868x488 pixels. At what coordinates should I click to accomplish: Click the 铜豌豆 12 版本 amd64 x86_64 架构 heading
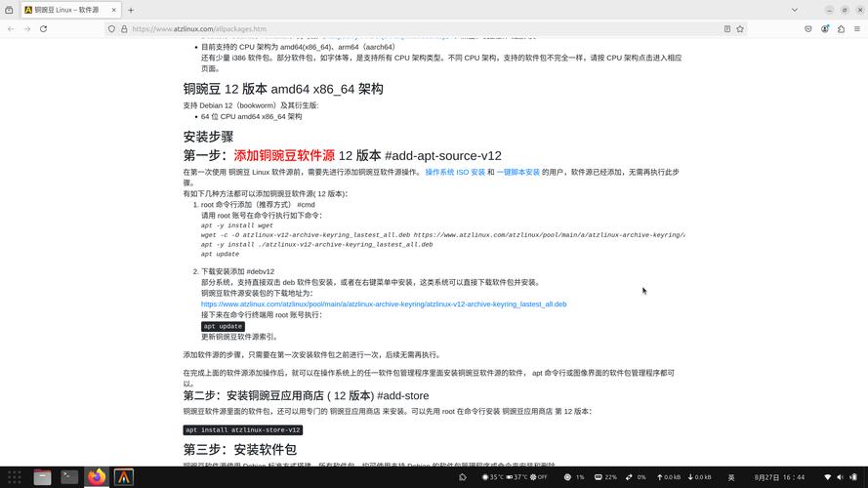[283, 89]
